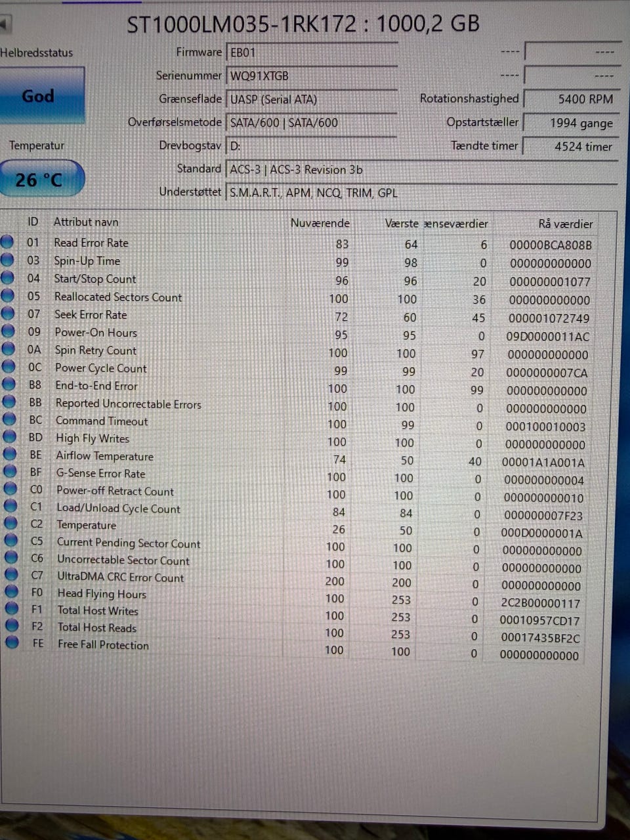Click the Firmware field showing EB01
This screenshot has width=630, height=840.
click(x=312, y=52)
